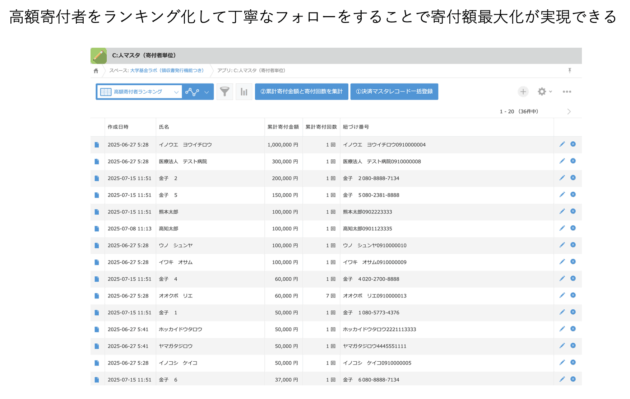Viewport: 630px width, 399px height.
Task: Open record details for 金子 2 row
Action: [x=97, y=178]
